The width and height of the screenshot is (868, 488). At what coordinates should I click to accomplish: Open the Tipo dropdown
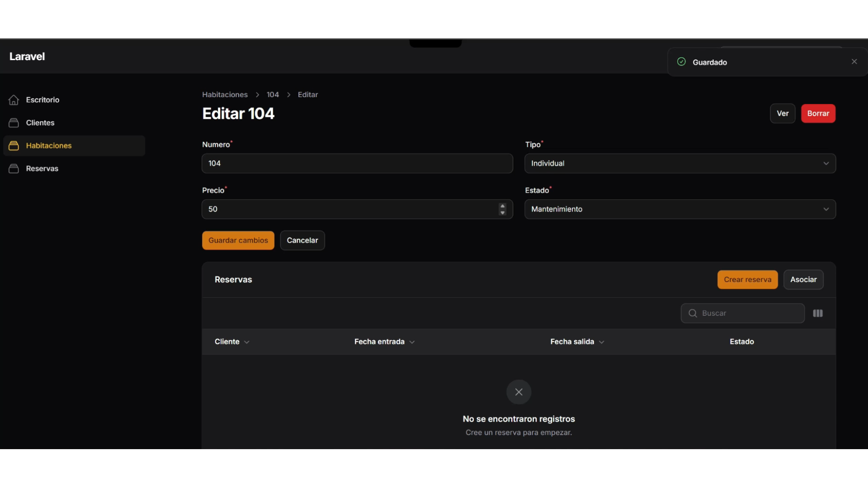pyautogui.click(x=679, y=163)
